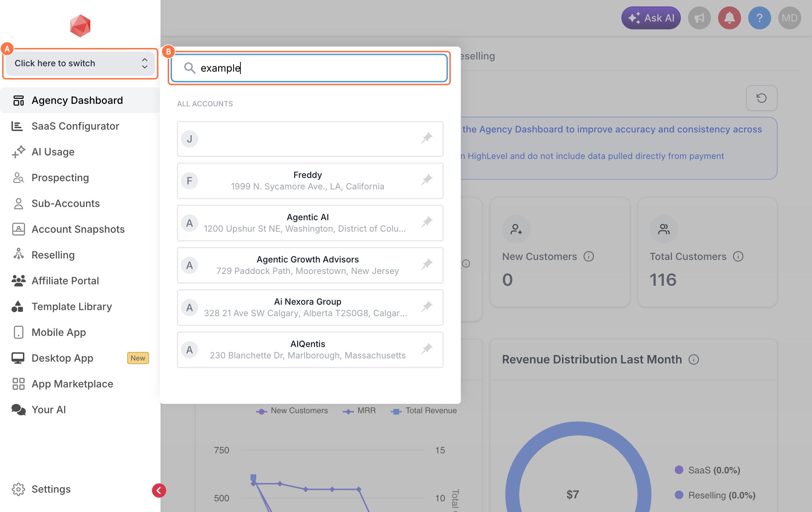The width and height of the screenshot is (812, 512).
Task: Show info for Revenue Distribution Last Month
Action: click(694, 359)
